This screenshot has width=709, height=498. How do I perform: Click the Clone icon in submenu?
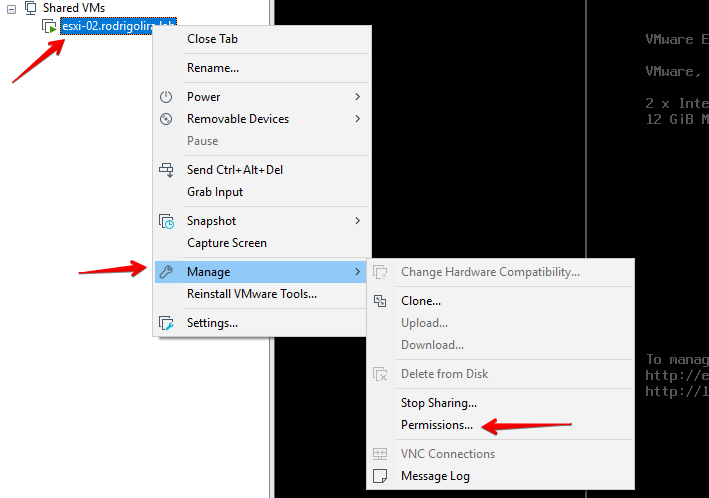[380, 301]
